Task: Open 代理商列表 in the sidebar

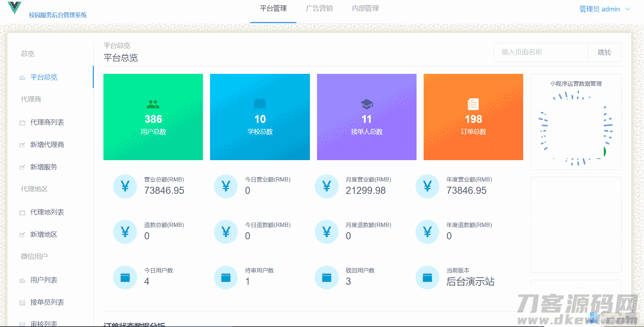Action: tap(47, 122)
